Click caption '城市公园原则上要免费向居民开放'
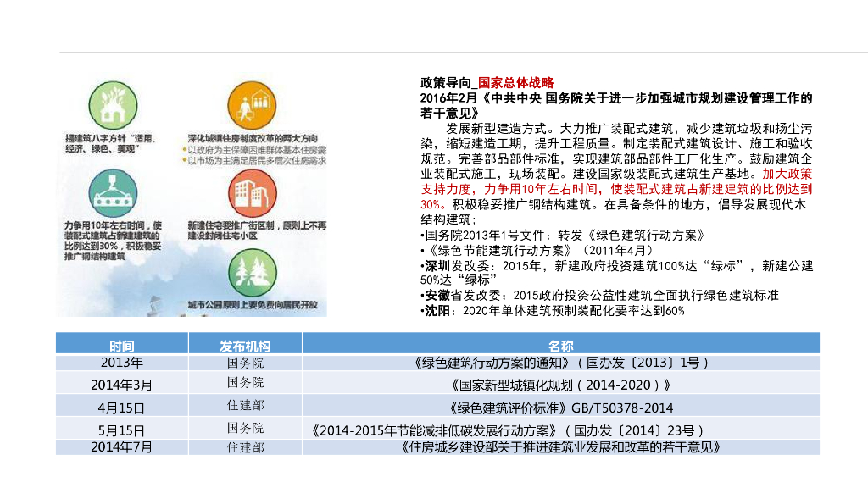The height and width of the screenshot is (488, 868). tap(253, 305)
